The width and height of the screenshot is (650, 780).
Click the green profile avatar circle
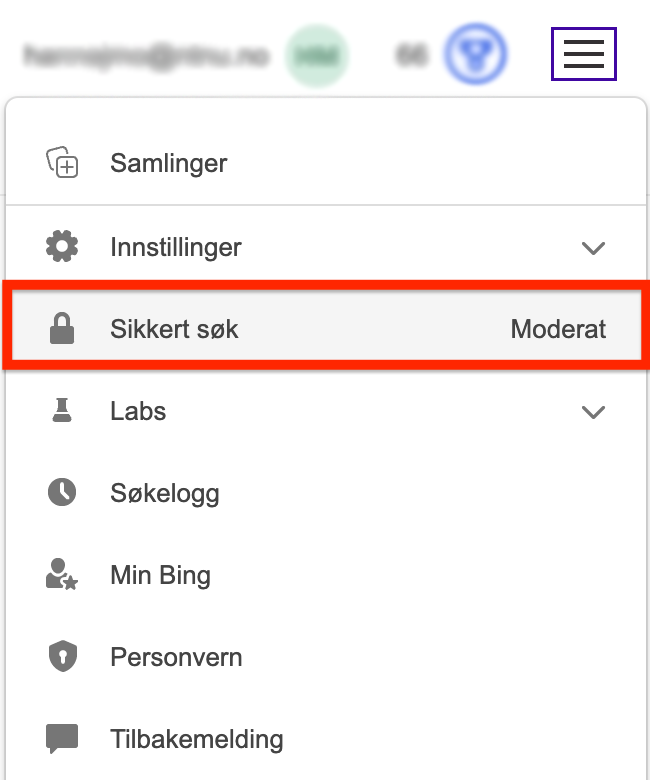[317, 55]
